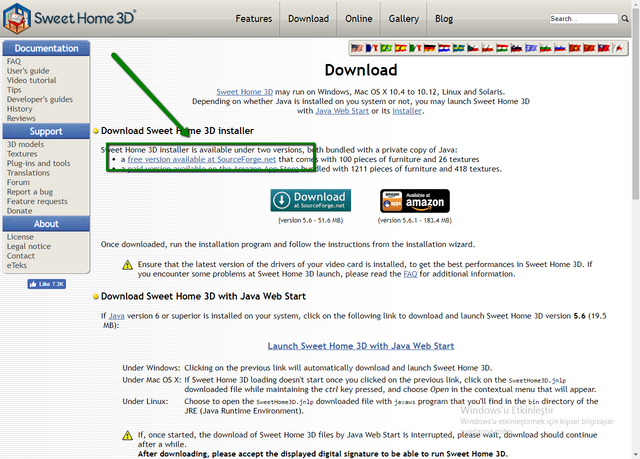640x459 pixels.
Task: Open the Contact sidebar link
Action: (20, 256)
